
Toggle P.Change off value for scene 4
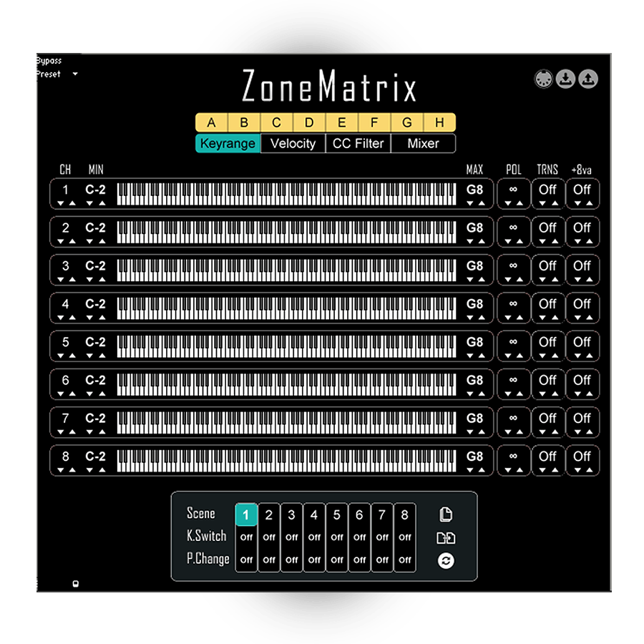(314, 560)
